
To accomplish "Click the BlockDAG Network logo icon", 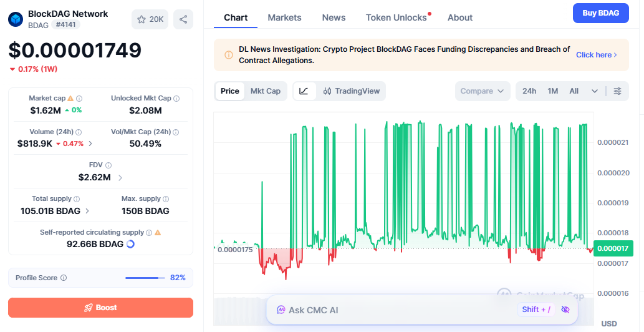I will click(16, 19).
